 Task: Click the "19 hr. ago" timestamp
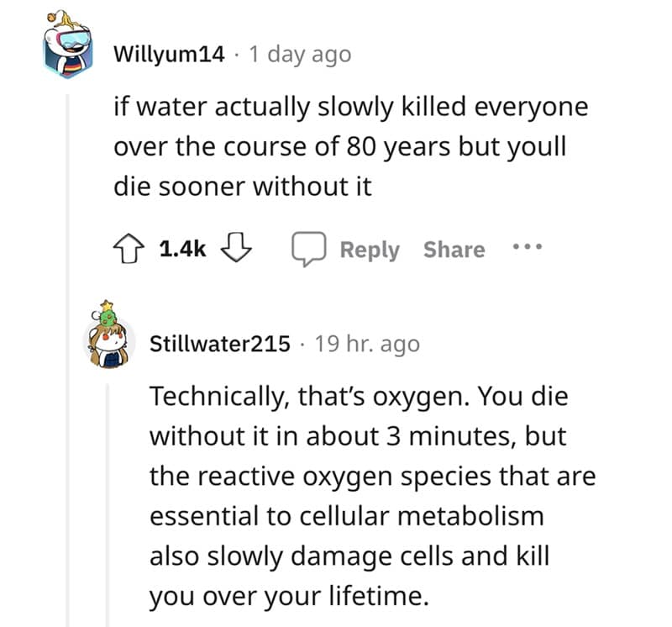366,344
